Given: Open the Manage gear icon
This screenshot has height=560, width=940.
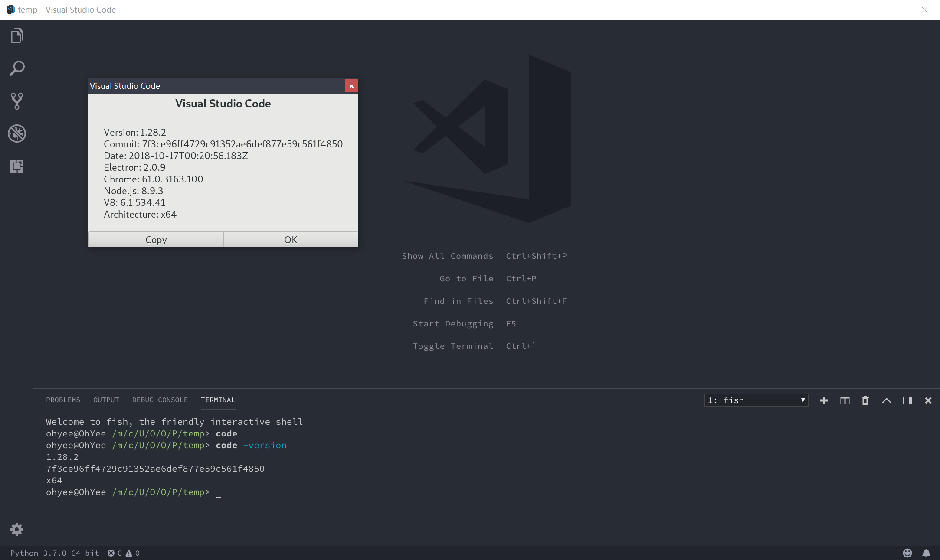Looking at the screenshot, I should click(x=17, y=529).
